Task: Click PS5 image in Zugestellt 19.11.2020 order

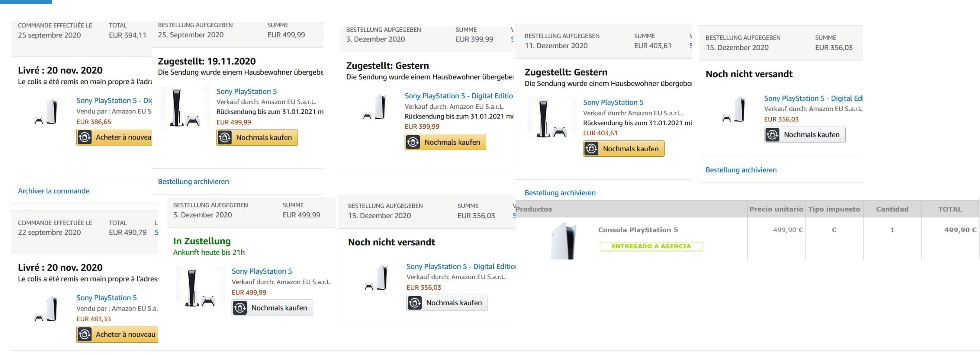Action: (x=185, y=107)
